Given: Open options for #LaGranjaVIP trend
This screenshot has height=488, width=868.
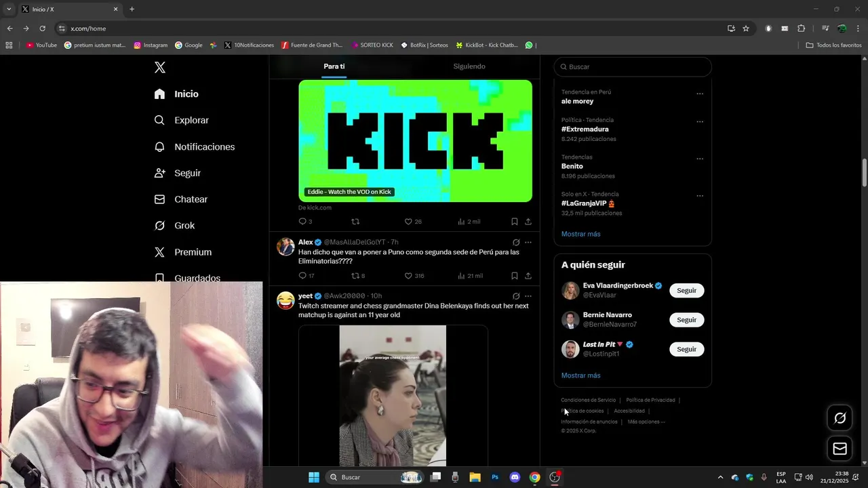Looking at the screenshot, I should pyautogui.click(x=700, y=196).
